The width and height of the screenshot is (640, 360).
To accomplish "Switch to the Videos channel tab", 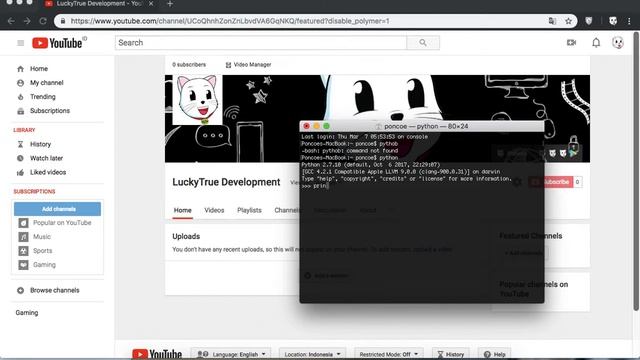I will point(214,210).
